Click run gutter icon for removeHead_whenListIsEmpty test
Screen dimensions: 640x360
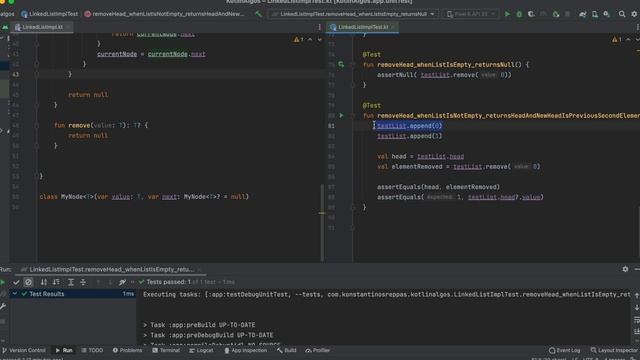[x=341, y=64]
